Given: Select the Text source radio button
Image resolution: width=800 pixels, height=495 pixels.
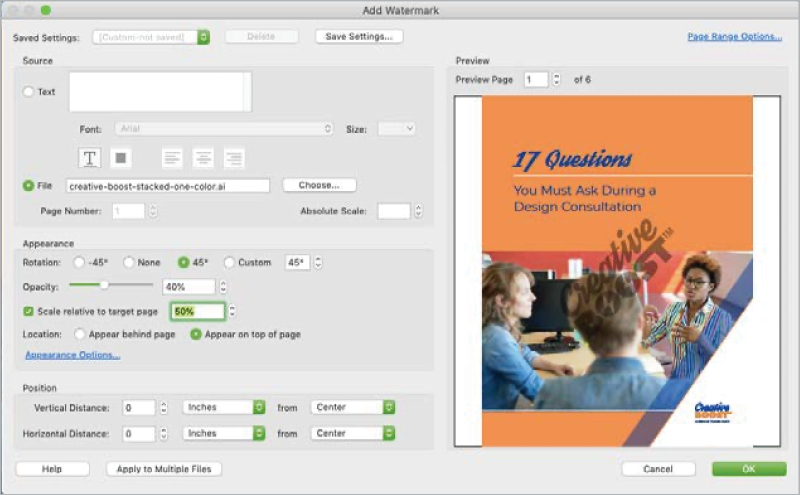Looking at the screenshot, I should (28, 92).
